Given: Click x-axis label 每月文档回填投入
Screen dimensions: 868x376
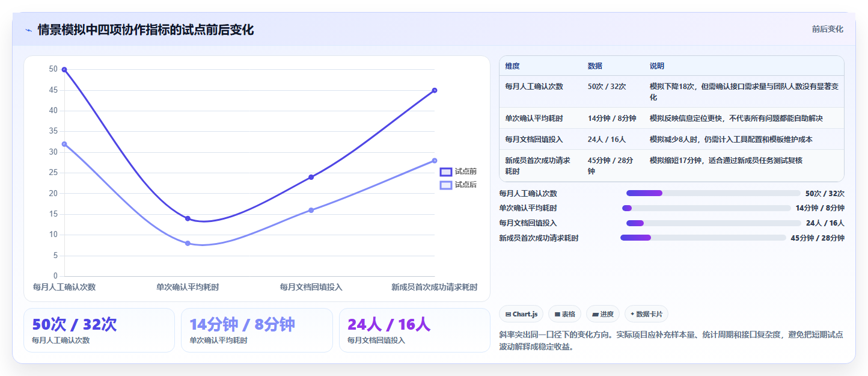Looking at the screenshot, I should 311,287.
